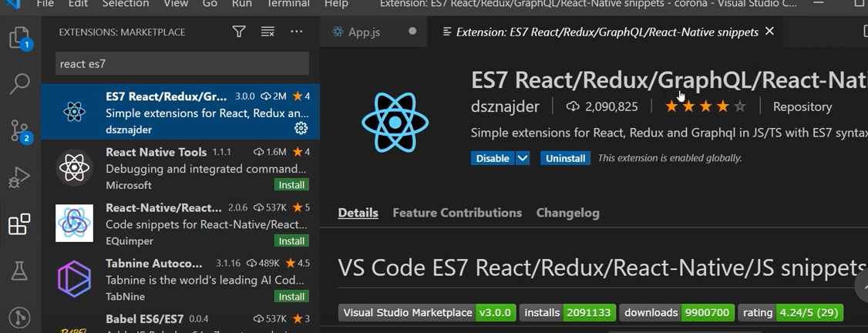Screen dimensions: 868x333
Task: Select React Native Tools extension row
Action: pyautogui.click(x=180, y=167)
